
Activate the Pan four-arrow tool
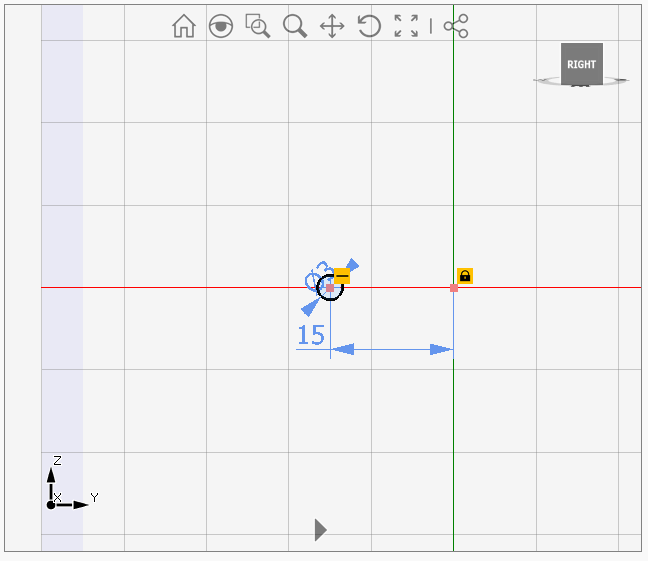point(332,27)
